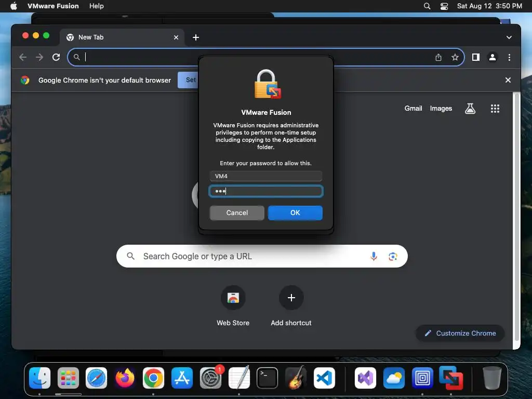Viewport: 532px width, 399px height.
Task: Open the Trash in the Dock
Action: tap(492, 378)
